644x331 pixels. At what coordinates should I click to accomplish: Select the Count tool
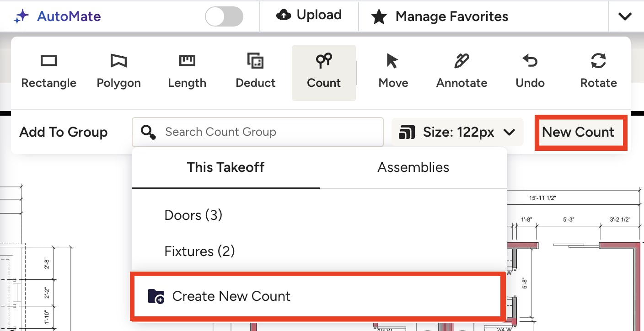pos(324,72)
